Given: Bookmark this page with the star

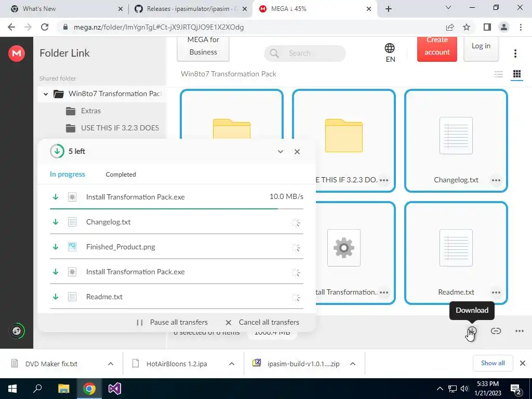Looking at the screenshot, I should point(467,27).
